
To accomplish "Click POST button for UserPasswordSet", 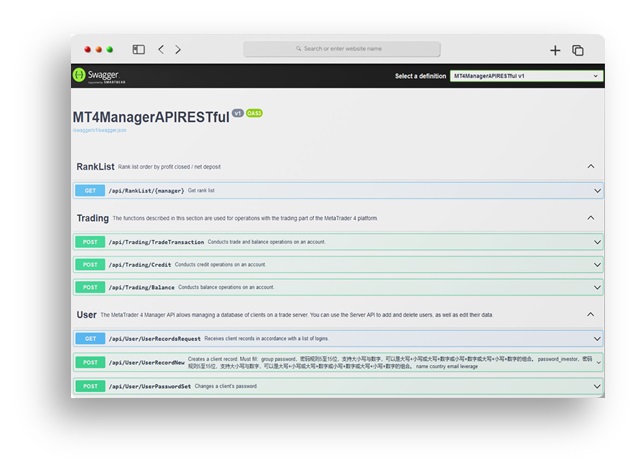I will click(90, 386).
